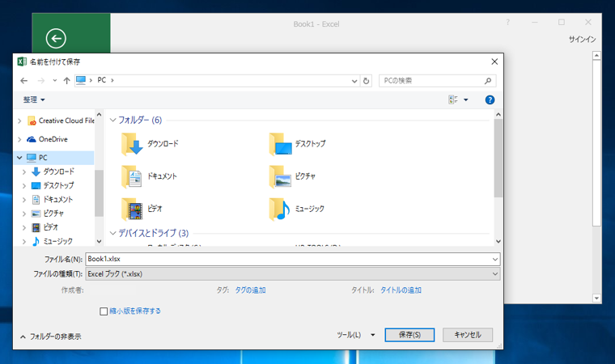
Task: Expand ミュージック sidebar node
Action: 24,242
